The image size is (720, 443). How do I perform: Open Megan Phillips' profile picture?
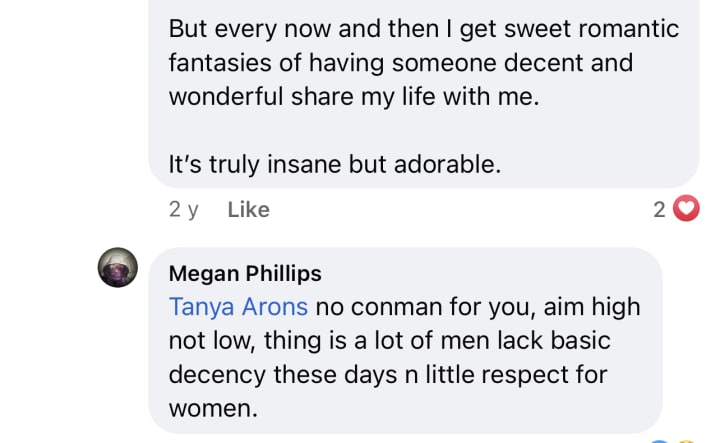117,267
